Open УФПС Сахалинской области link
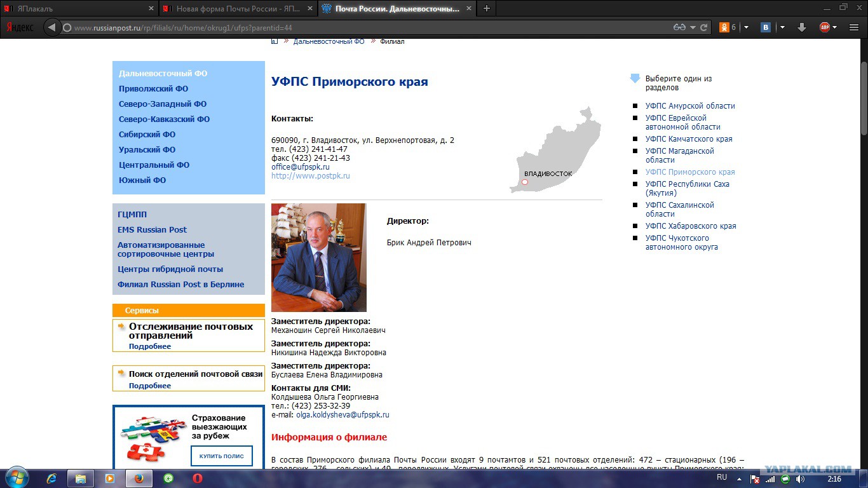This screenshot has width=868, height=488. click(x=680, y=210)
